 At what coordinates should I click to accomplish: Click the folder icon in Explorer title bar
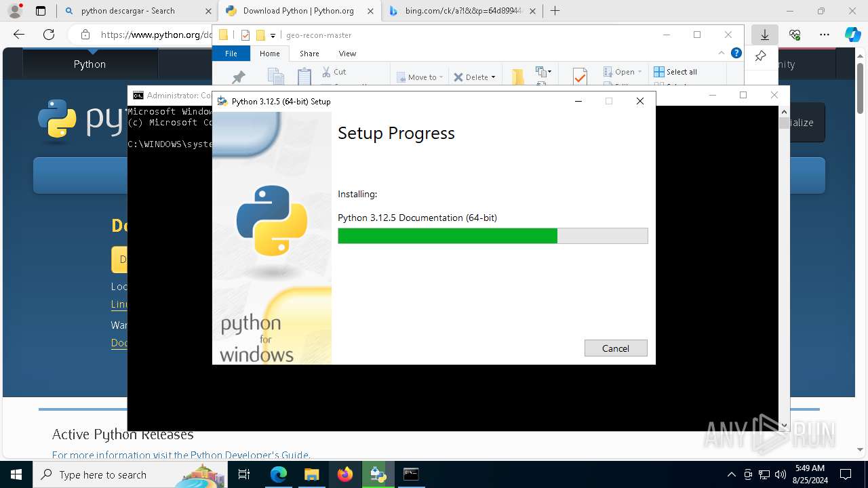[x=223, y=35]
